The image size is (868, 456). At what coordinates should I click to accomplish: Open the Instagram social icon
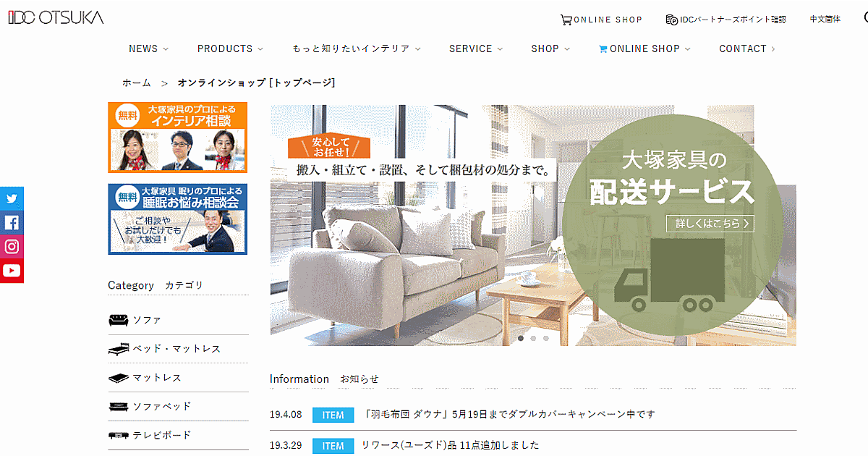pyautogui.click(x=12, y=247)
